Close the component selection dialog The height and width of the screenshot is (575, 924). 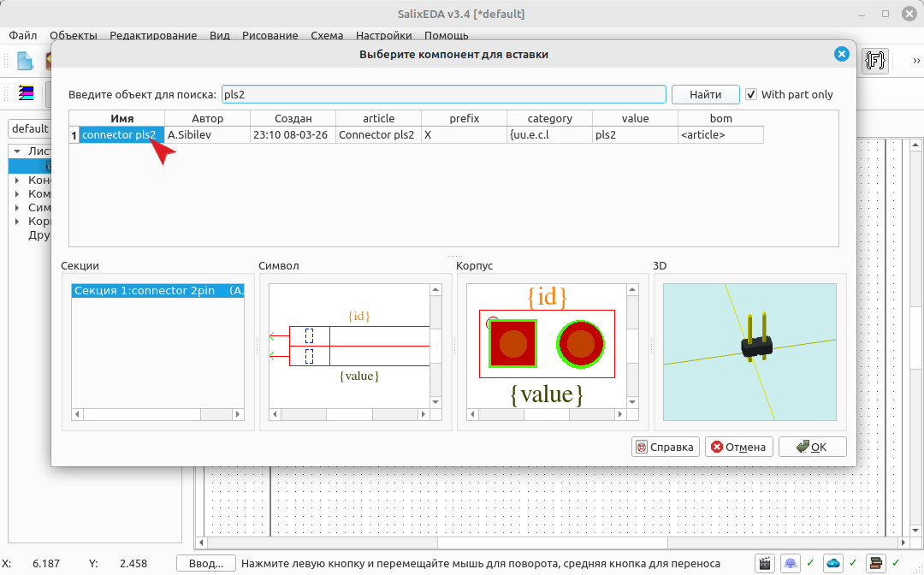coord(842,54)
